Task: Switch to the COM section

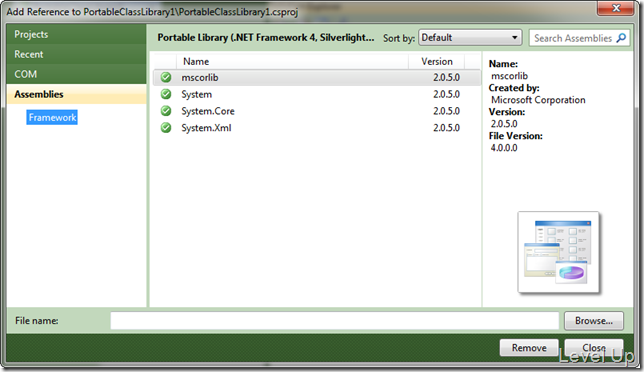Action: pos(76,74)
